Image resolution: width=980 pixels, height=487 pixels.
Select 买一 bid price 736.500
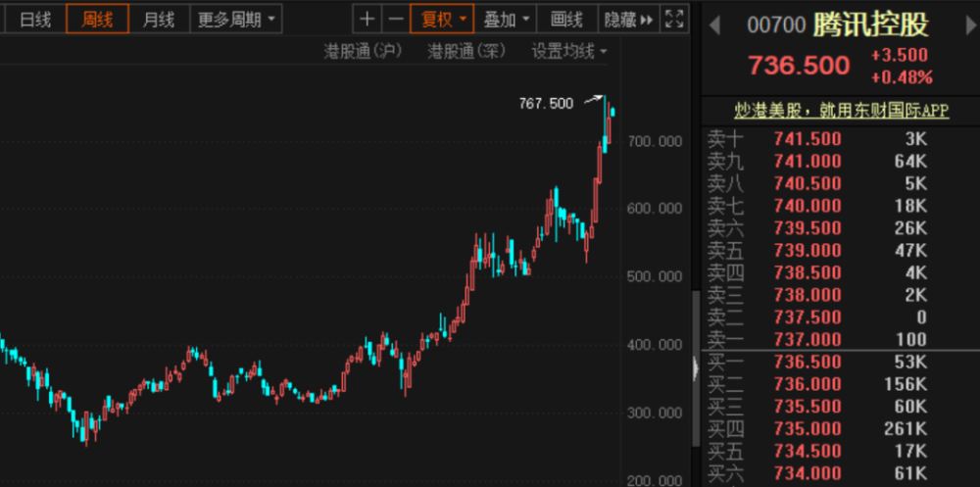[x=808, y=362]
